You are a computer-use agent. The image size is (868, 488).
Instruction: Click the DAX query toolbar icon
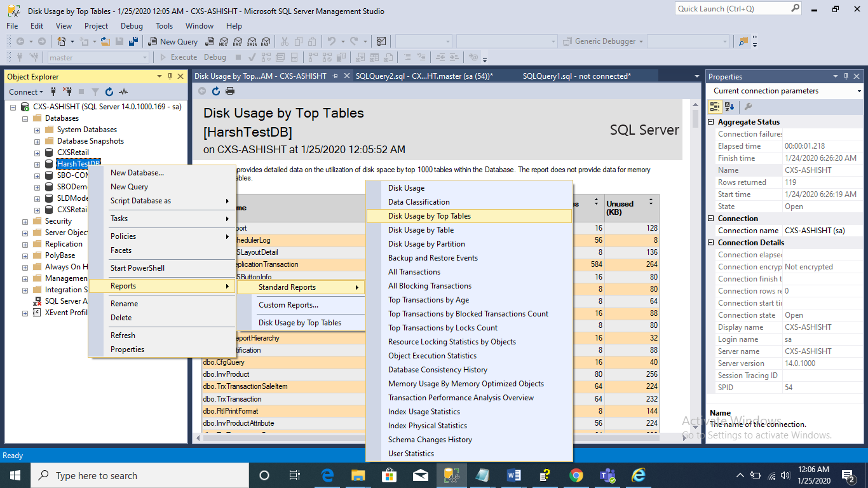pos(266,41)
